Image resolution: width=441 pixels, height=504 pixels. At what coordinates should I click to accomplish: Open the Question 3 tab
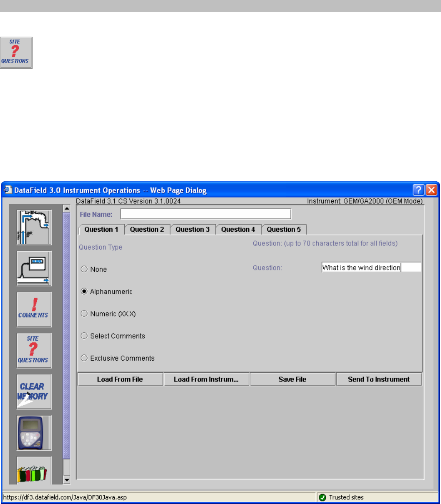coord(193,229)
